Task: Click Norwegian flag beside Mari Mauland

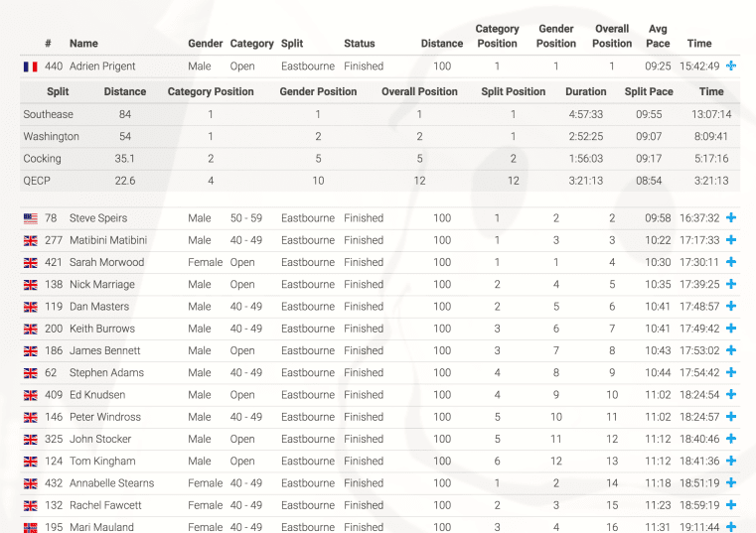Action: (x=31, y=528)
